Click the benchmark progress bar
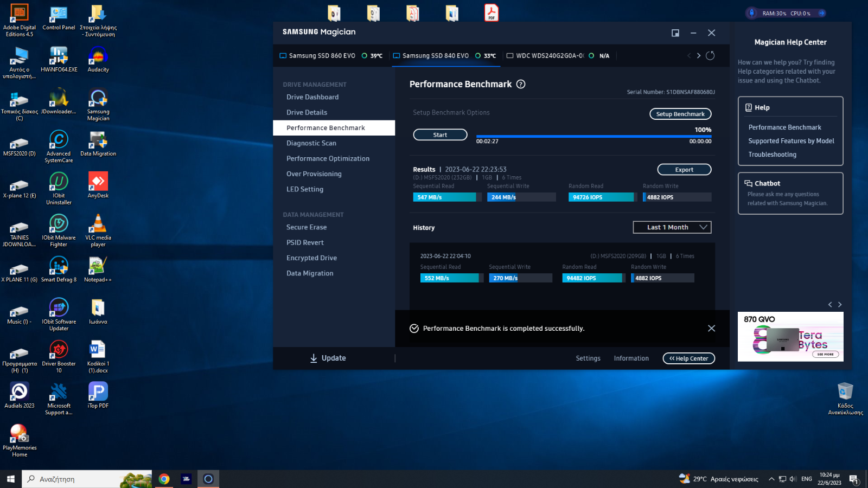The height and width of the screenshot is (488, 868). click(593, 136)
